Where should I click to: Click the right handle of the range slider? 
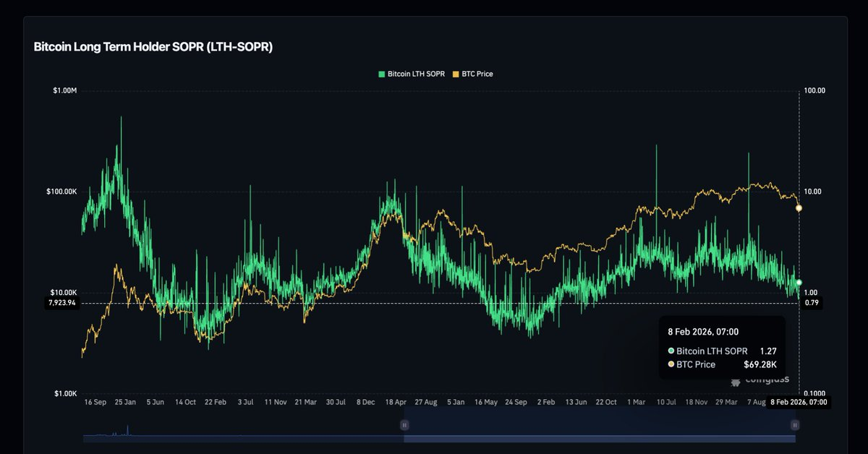795,425
